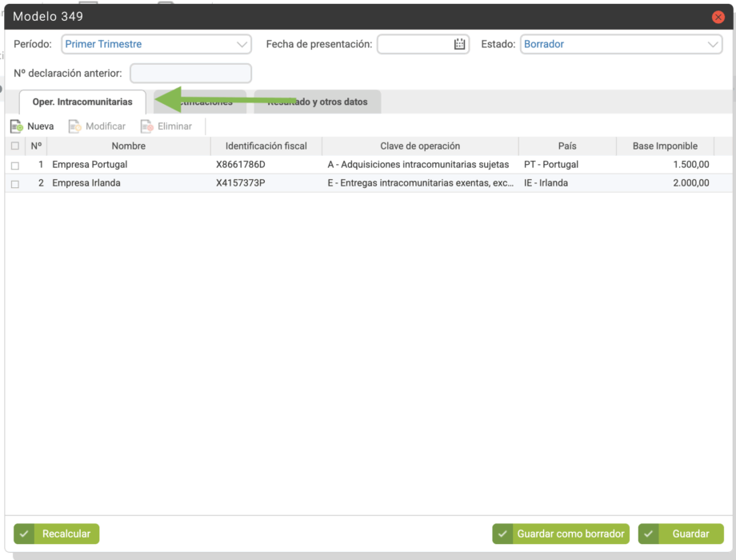736x560 pixels.
Task: Click the Nueva record icon
Action: click(x=17, y=126)
